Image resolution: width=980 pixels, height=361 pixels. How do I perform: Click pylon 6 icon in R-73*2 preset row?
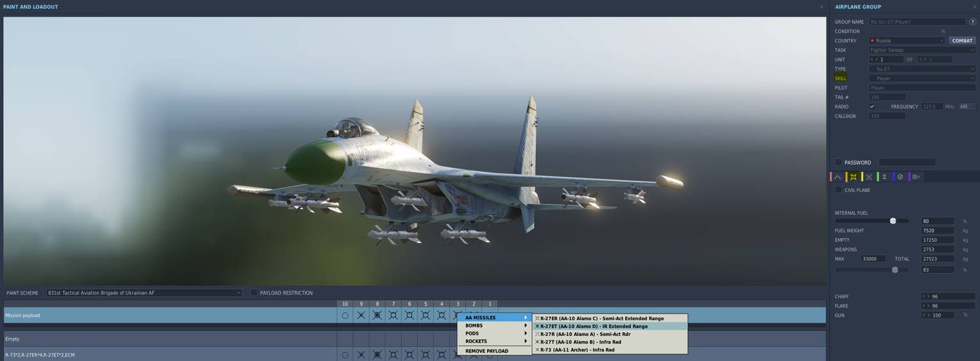pos(409,355)
